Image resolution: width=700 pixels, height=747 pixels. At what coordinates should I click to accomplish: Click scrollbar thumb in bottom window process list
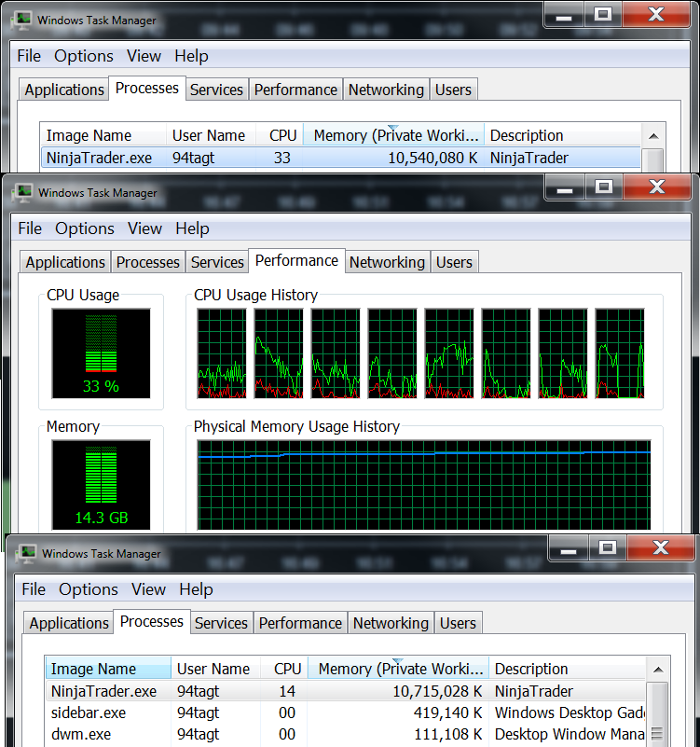[658, 712]
